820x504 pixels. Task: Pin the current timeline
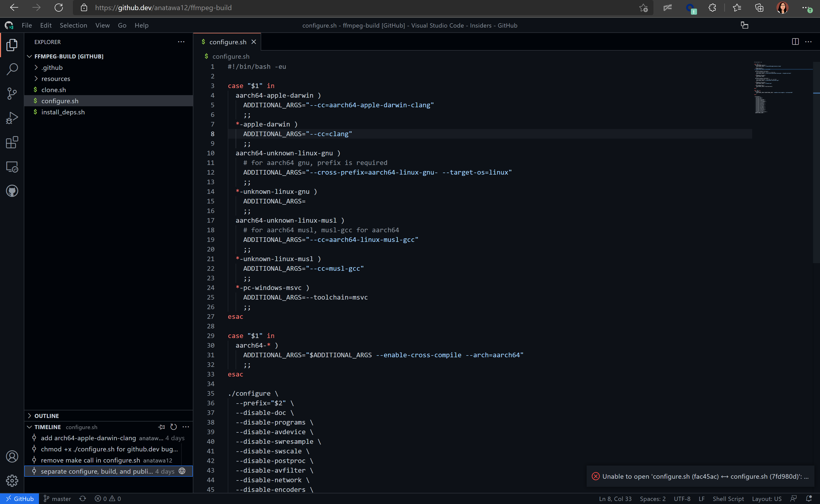point(162,427)
